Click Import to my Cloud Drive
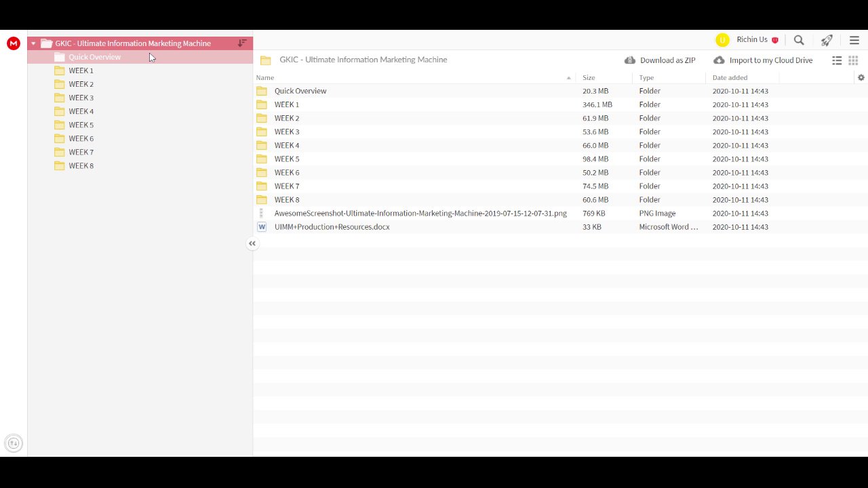 coord(763,60)
